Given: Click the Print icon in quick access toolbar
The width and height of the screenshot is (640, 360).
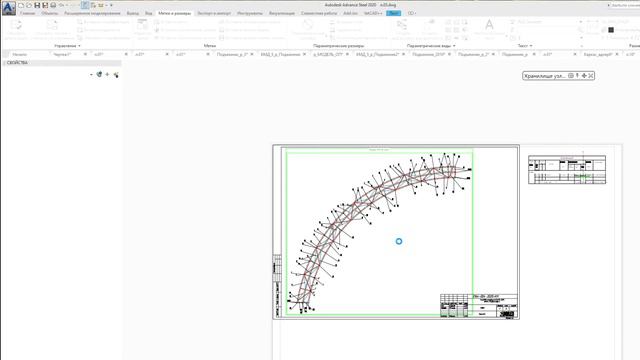Looking at the screenshot, I should click(x=53, y=5).
